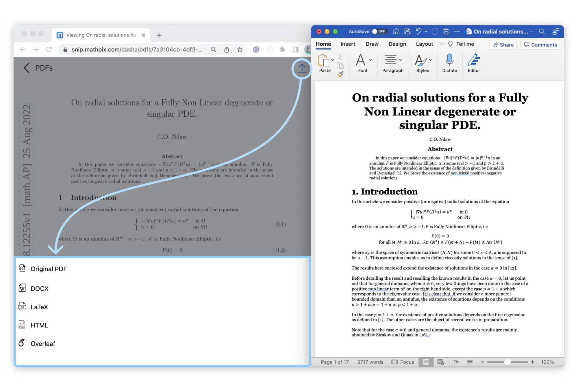Export the PDF as DOCX
This screenshot has width=578, height=392.
(x=39, y=288)
